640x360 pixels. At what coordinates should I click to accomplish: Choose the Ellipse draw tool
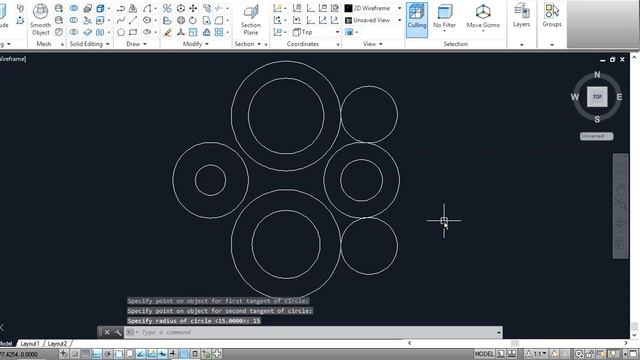pos(147,32)
